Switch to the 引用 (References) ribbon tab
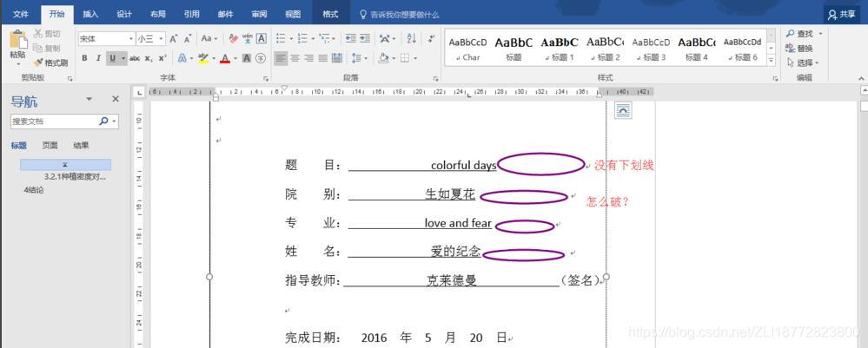 [x=191, y=15]
